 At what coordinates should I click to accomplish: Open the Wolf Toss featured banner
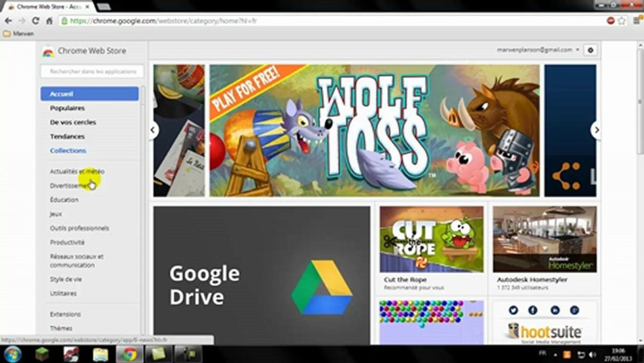tap(375, 131)
